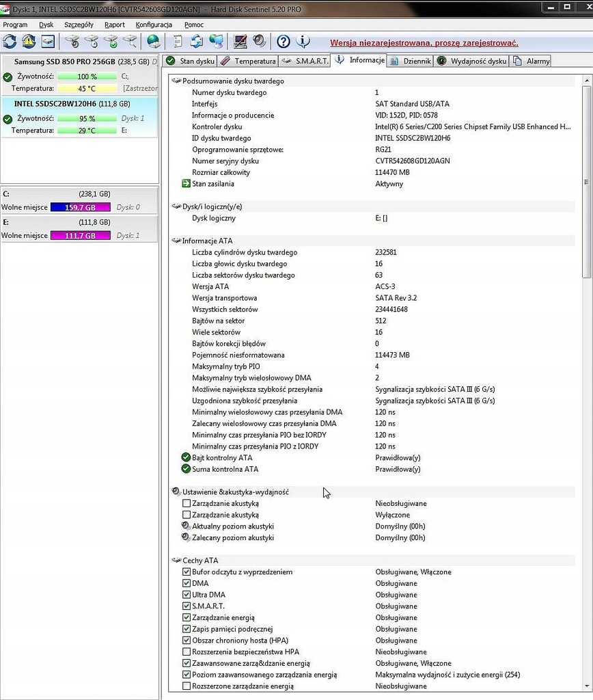Toggle the Rozszerzone zarządzanie energią checkbox
The width and height of the screenshot is (593, 700).
pyautogui.click(x=187, y=686)
